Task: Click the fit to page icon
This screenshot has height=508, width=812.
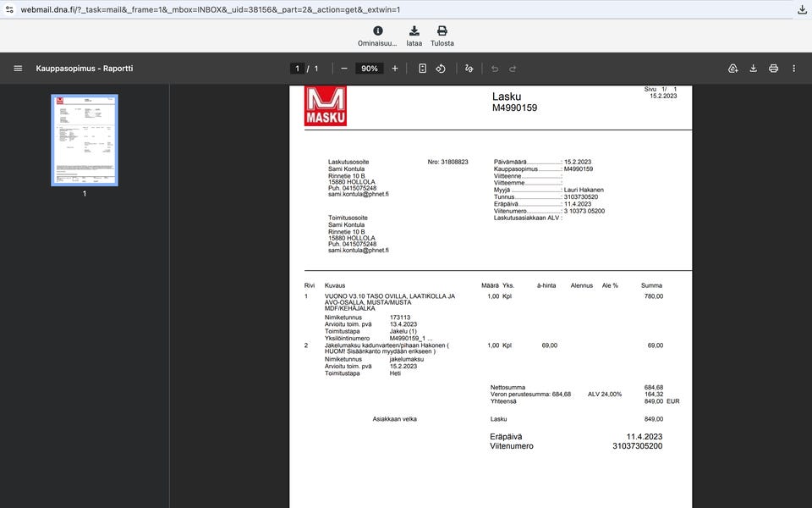Action: (423, 69)
